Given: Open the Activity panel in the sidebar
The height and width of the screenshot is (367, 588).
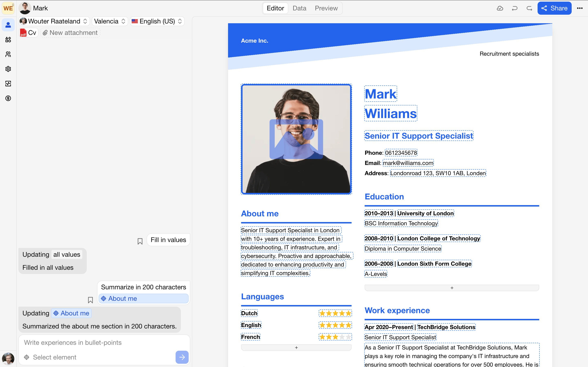Looking at the screenshot, I should [x=8, y=84].
